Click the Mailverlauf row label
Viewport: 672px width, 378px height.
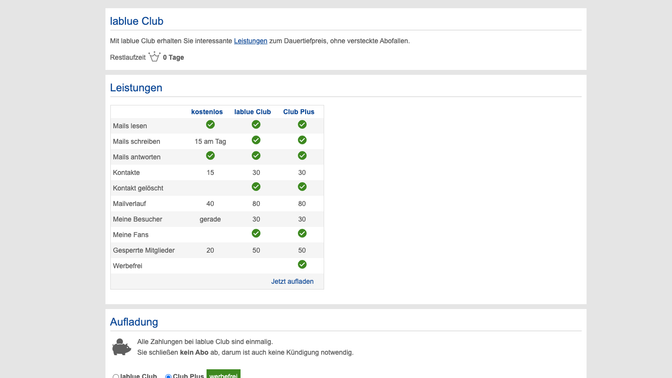[x=129, y=204]
